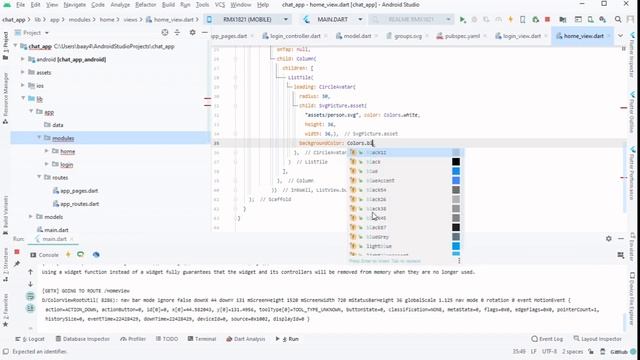
Task: Open the Logcat tool window button
Action: (30, 339)
